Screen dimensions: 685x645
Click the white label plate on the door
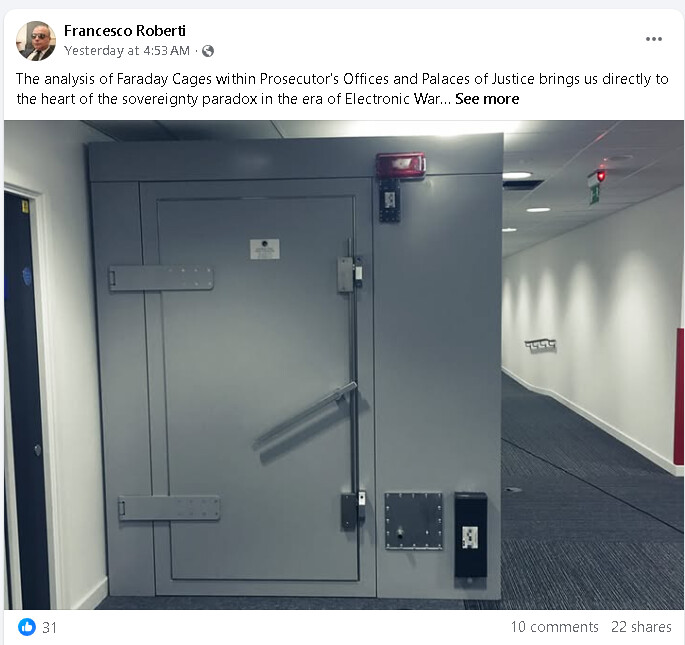coord(265,249)
